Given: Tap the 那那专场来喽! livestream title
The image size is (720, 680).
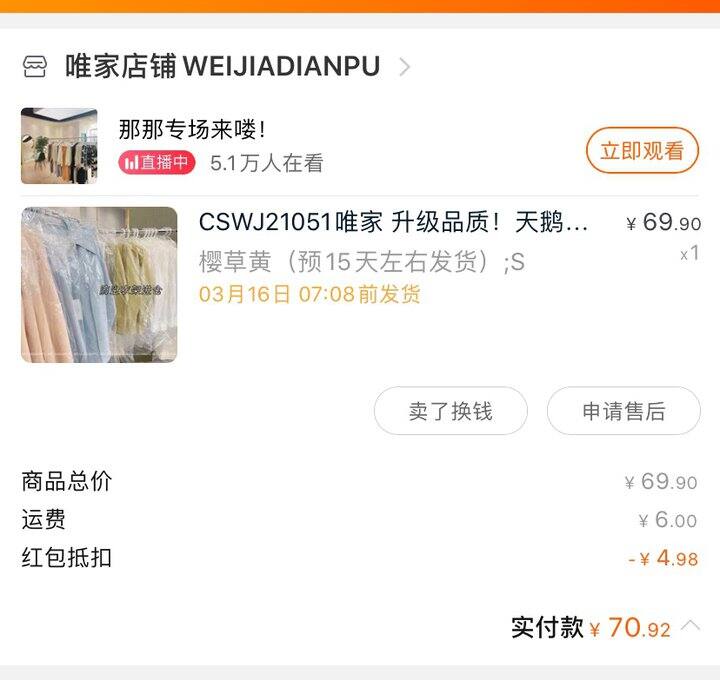Looking at the screenshot, I should (x=192, y=129).
